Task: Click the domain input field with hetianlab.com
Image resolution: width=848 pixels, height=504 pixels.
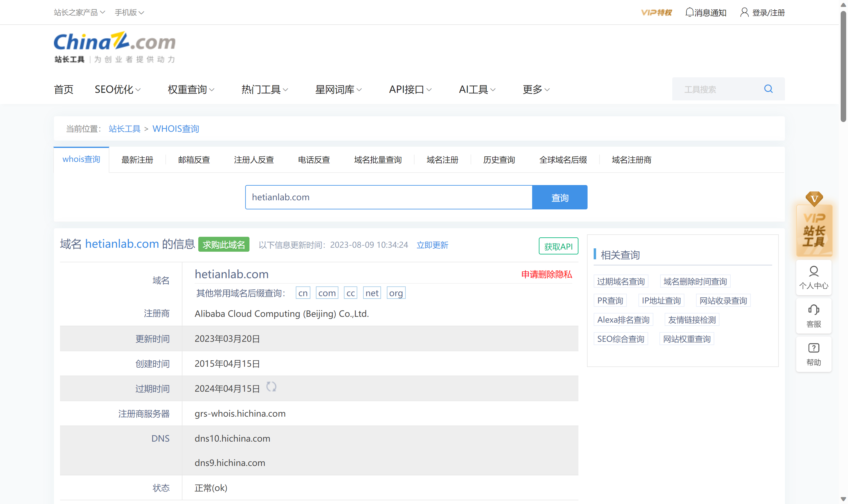Action: point(388,197)
